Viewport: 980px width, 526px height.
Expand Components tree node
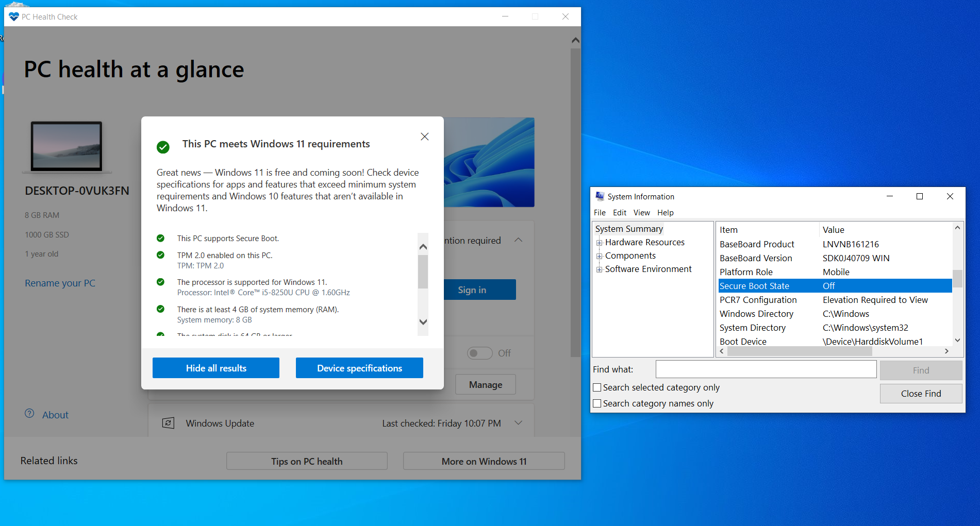point(599,256)
